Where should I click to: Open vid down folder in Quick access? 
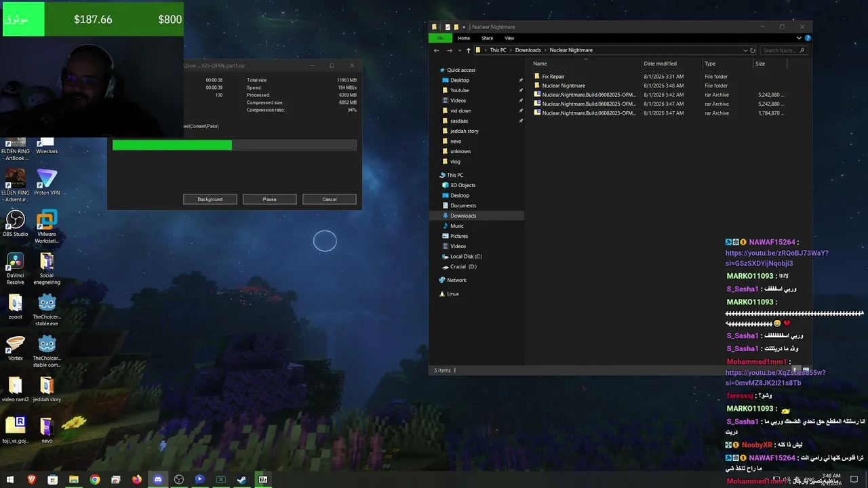[x=460, y=110]
